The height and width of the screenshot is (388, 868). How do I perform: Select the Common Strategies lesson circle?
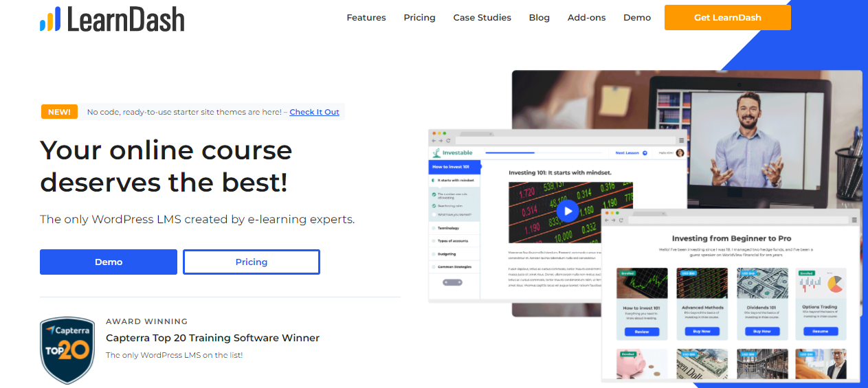pos(433,266)
